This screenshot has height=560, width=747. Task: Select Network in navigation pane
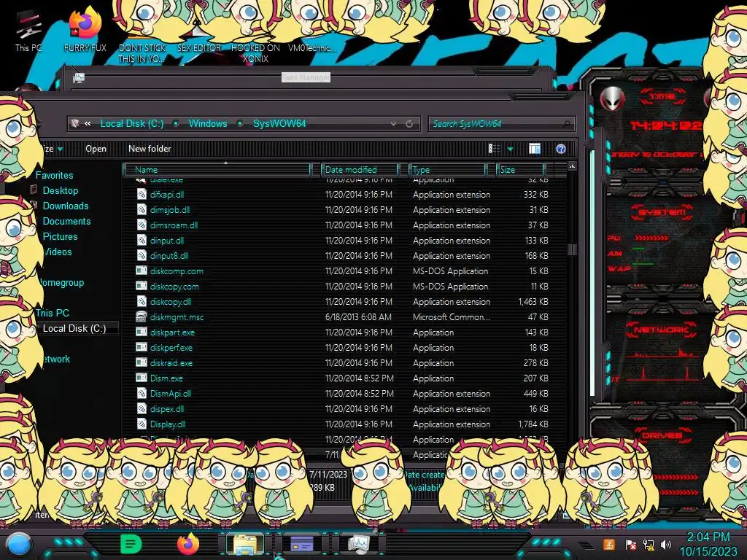tap(55, 359)
